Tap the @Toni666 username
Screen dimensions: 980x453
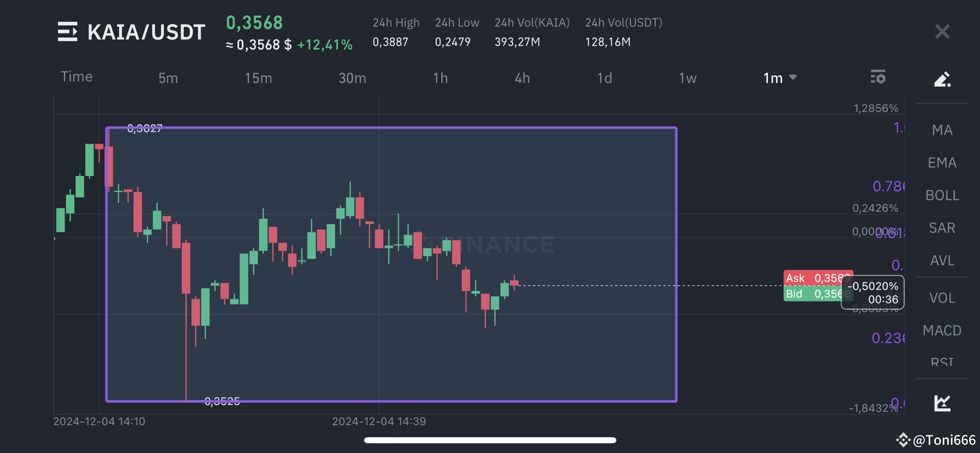point(944,440)
